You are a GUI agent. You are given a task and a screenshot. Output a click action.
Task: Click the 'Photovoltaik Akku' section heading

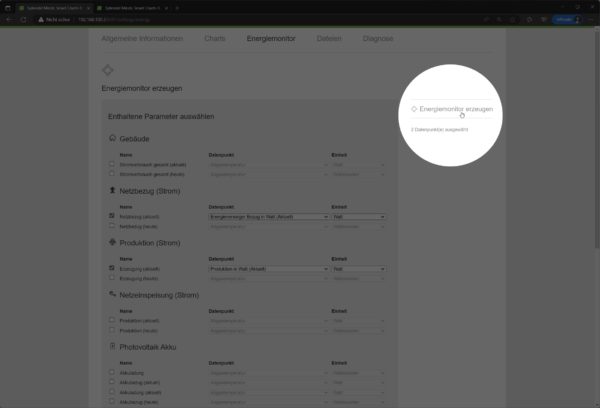pyautogui.click(x=148, y=348)
